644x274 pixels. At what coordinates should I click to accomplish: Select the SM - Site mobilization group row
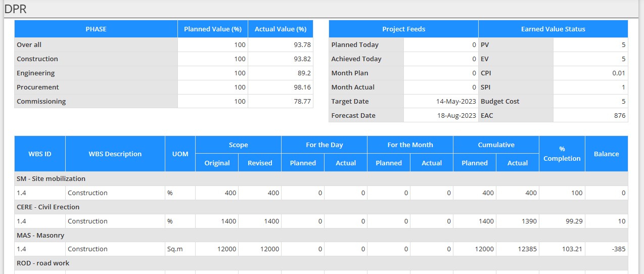[51, 179]
